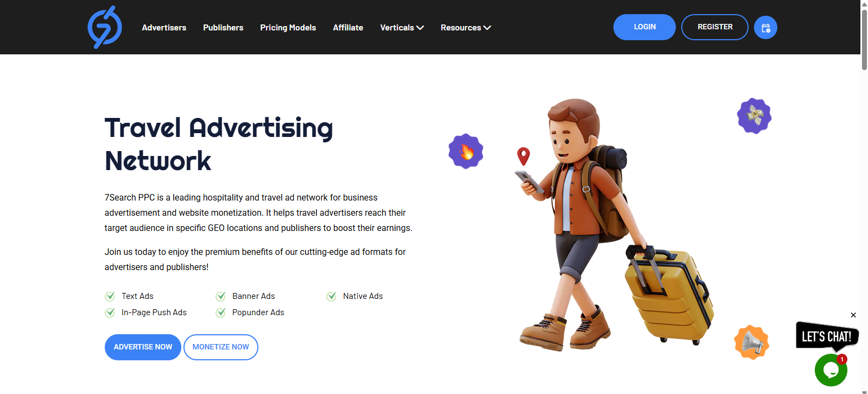868x394 pixels.
Task: Click the Text Ads check mark
Action: (x=110, y=296)
